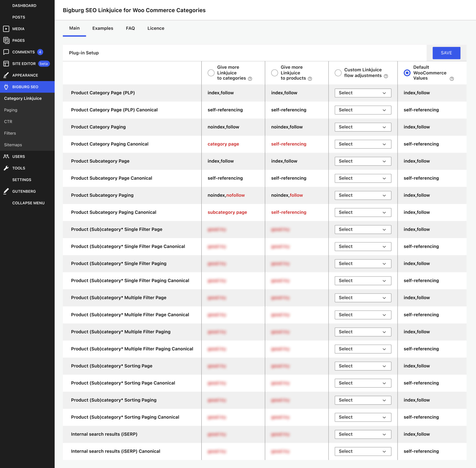Switch to the Licence tab

[156, 28]
